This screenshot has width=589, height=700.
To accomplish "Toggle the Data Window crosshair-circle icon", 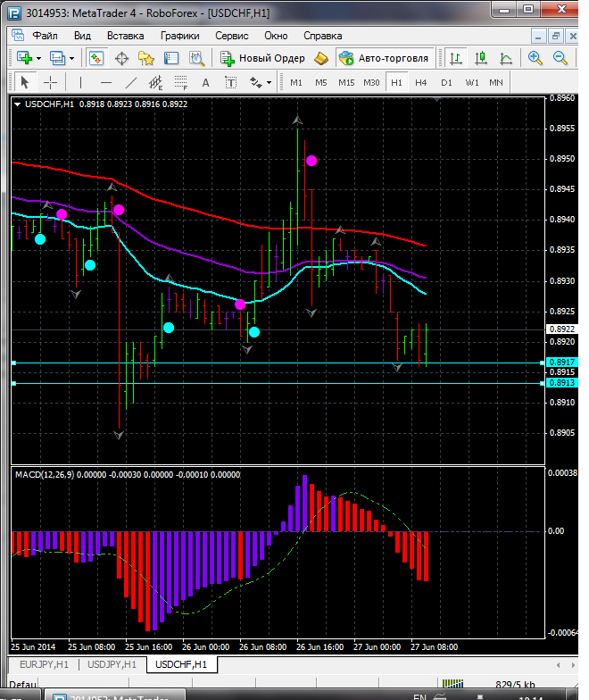I will 121,59.
